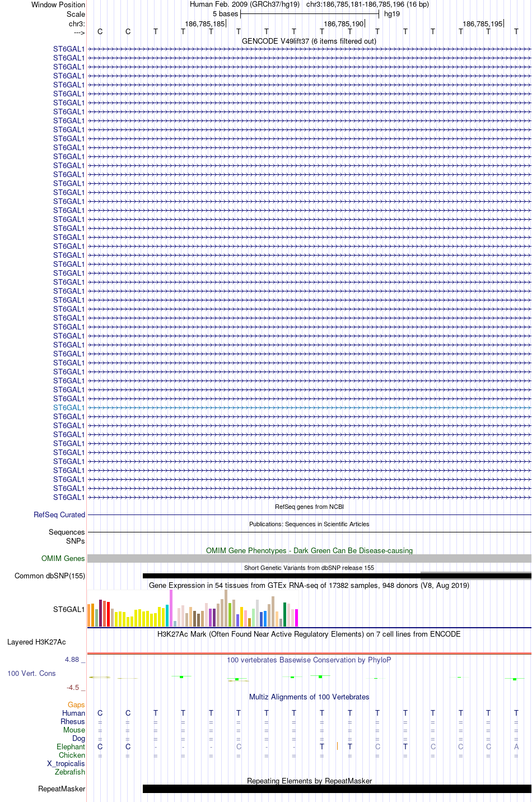Click the 186,785,185 position label
Image resolution: width=532 pixels, height=802 pixels.
coord(205,24)
